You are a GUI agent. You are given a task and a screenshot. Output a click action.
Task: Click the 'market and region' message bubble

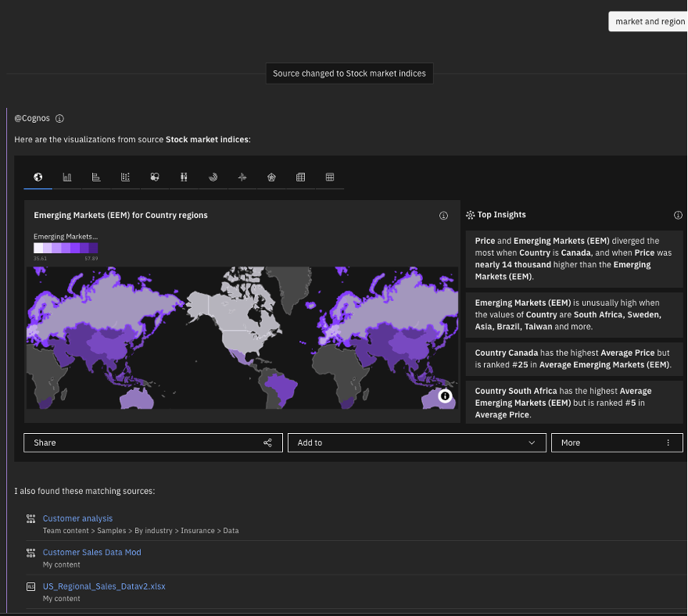click(x=648, y=22)
